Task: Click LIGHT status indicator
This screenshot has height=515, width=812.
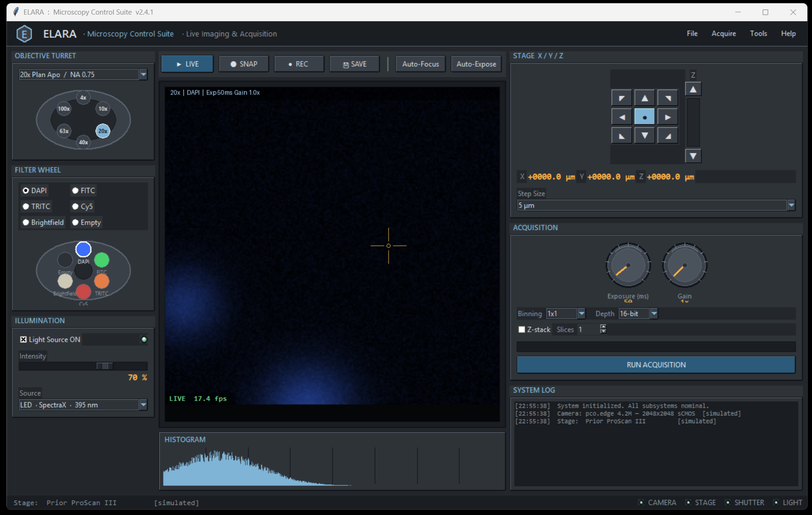Action: [788, 503]
